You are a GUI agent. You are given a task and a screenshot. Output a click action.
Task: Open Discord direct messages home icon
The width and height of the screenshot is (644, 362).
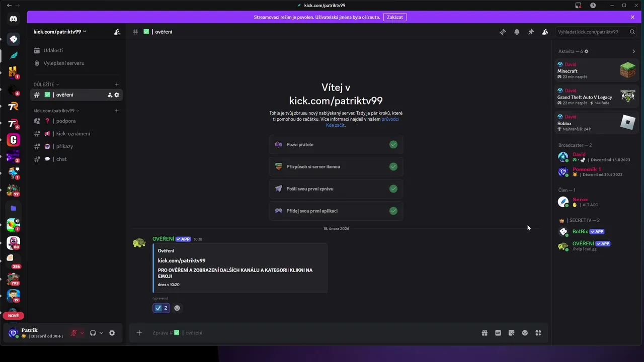14,19
